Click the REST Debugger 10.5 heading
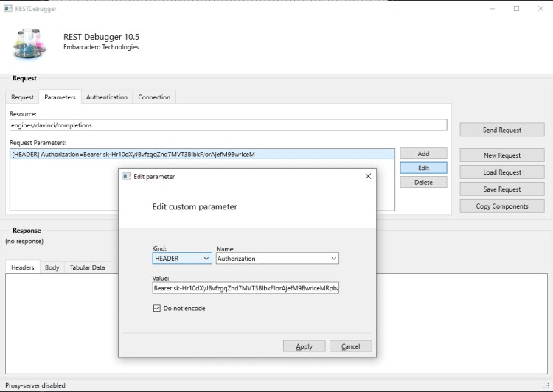This screenshot has width=553, height=392. [101, 37]
